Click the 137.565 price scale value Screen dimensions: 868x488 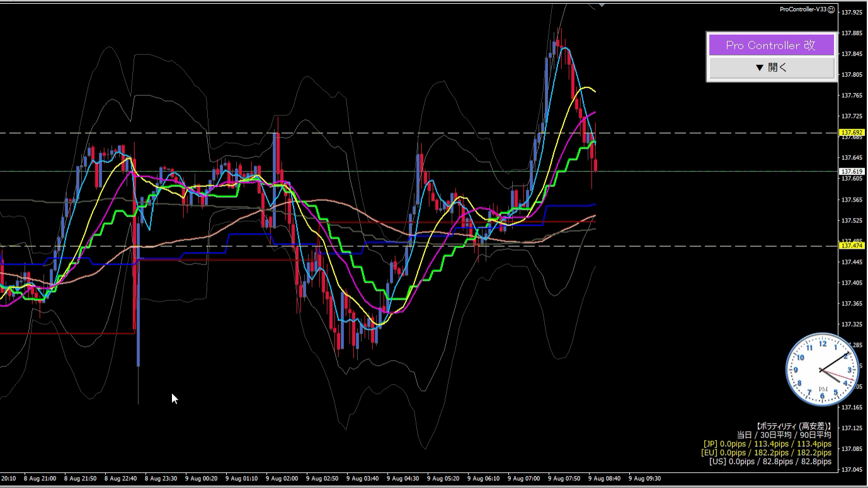coord(852,200)
